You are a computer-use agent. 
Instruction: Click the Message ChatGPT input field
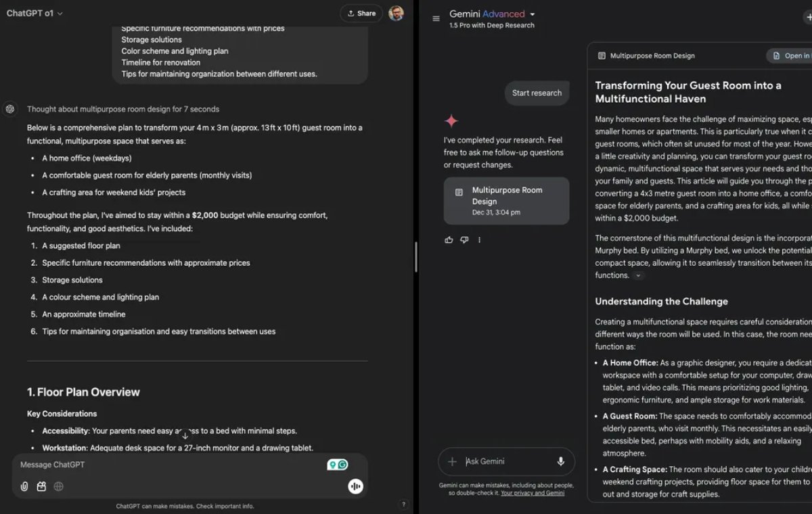pos(169,465)
